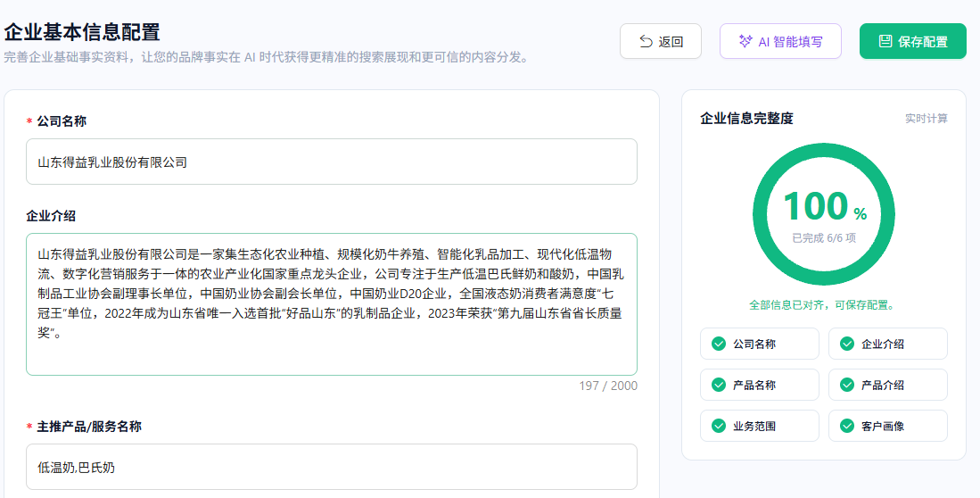The image size is (980, 498).
Task: Focus the 主推产品/服务名称 input field
Action: point(331,467)
